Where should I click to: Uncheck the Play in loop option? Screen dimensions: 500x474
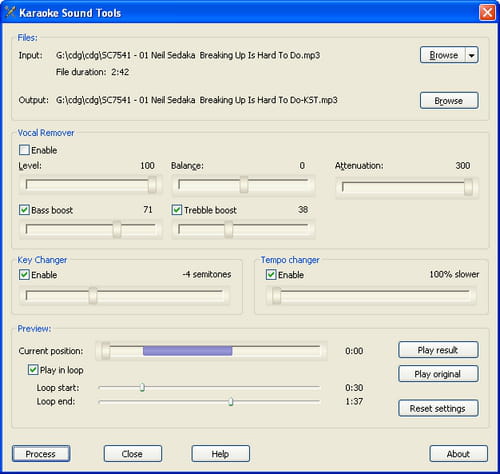[x=33, y=370]
